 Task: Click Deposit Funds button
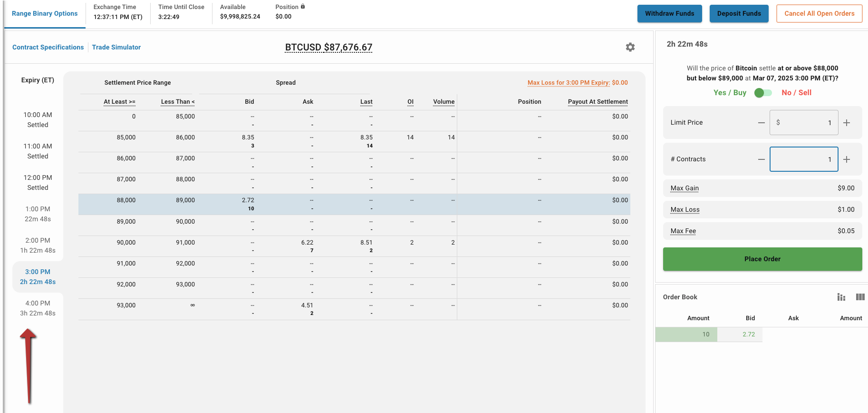point(739,13)
